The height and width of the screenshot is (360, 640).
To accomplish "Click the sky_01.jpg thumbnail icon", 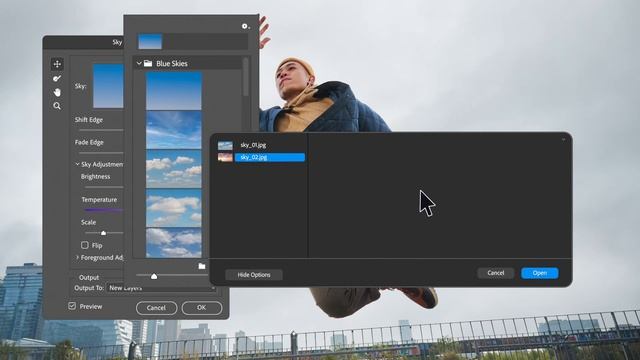I will click(225, 145).
